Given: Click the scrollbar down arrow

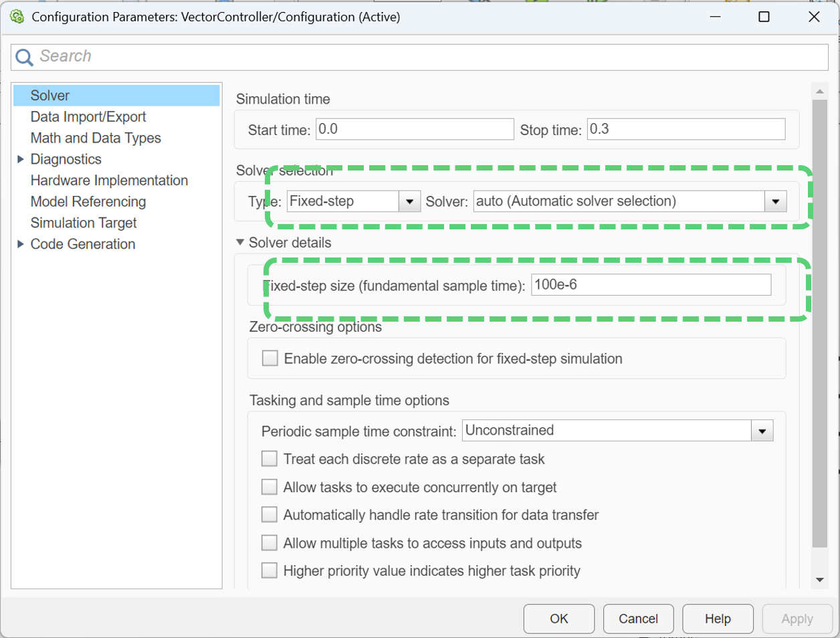Looking at the screenshot, I should coord(820,580).
